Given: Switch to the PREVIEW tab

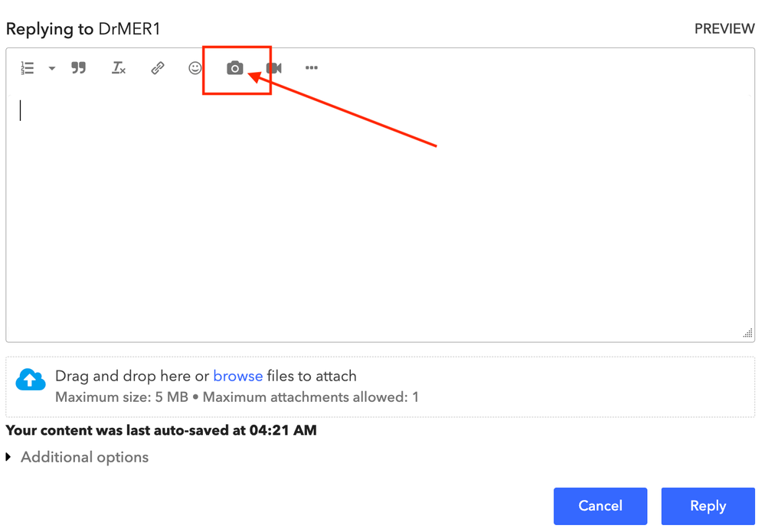Looking at the screenshot, I should tap(724, 29).
